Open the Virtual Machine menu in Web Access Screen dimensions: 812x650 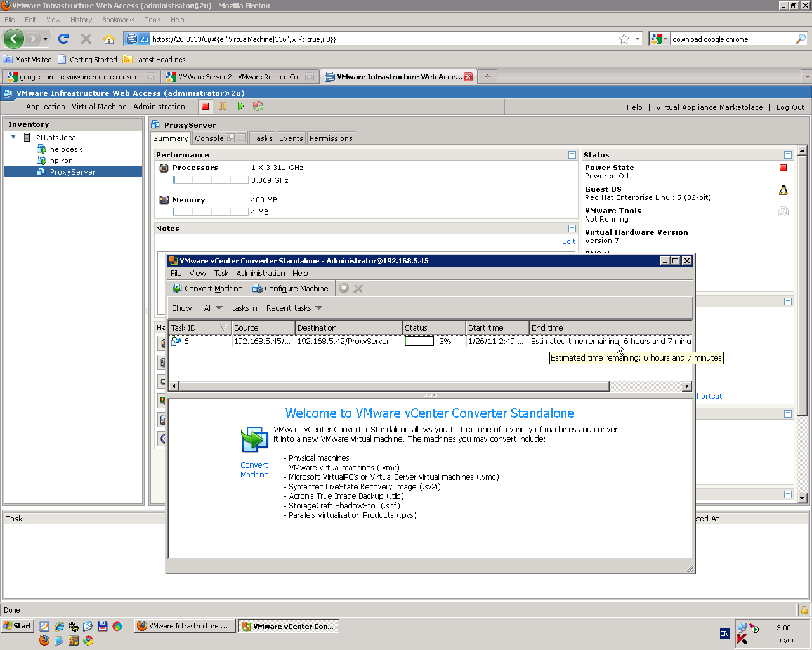pos(99,107)
